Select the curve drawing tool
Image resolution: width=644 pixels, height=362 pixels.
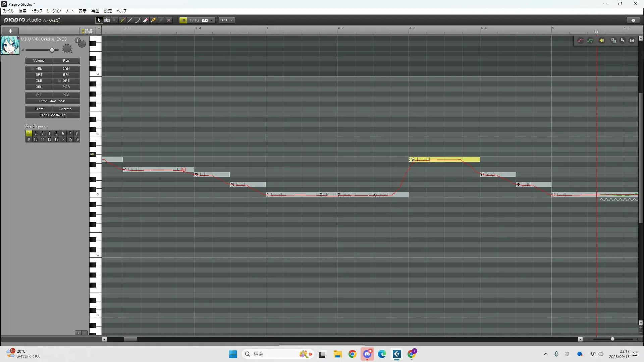click(x=138, y=20)
